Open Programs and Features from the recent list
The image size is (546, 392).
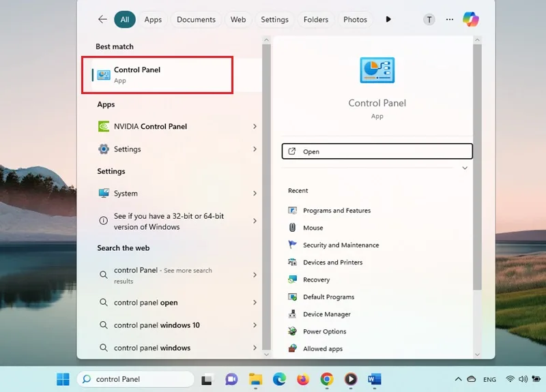point(330,211)
